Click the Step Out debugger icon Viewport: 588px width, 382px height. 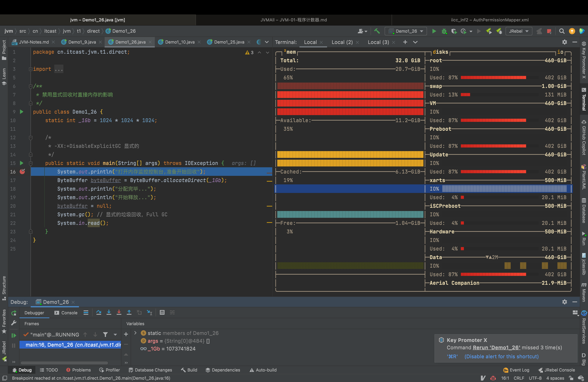[129, 313]
